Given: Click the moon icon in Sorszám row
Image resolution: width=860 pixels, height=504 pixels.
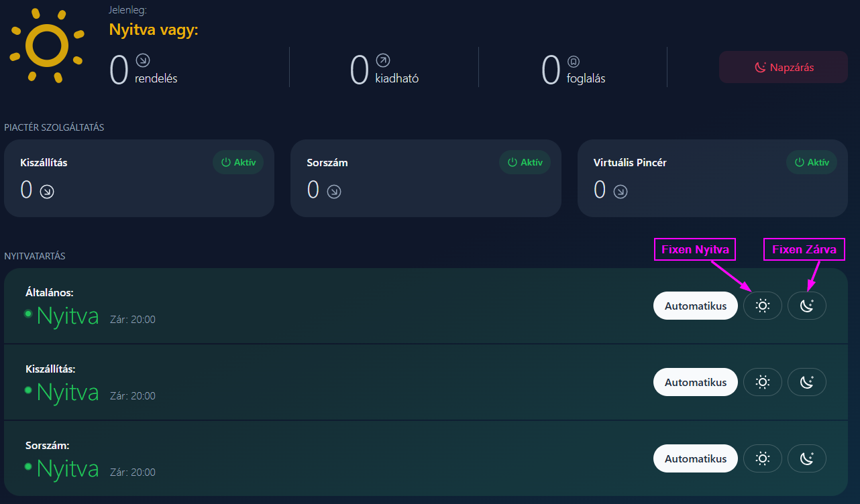Looking at the screenshot, I should [x=806, y=458].
